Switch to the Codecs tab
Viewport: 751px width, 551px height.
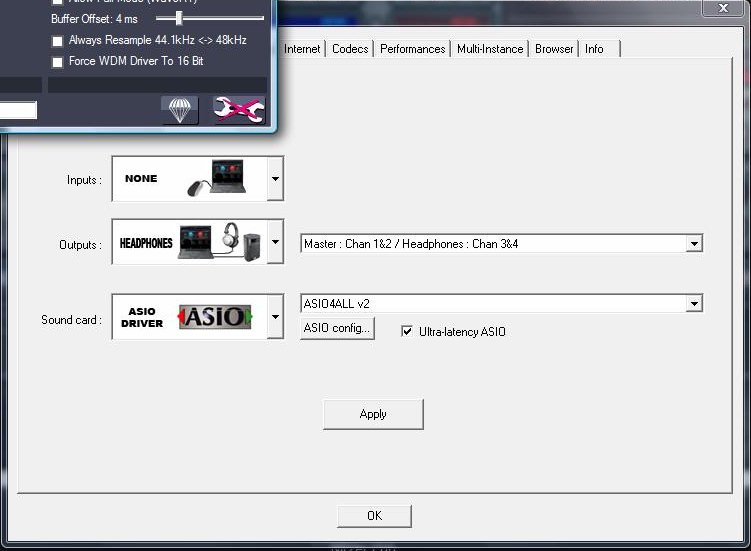(x=350, y=49)
